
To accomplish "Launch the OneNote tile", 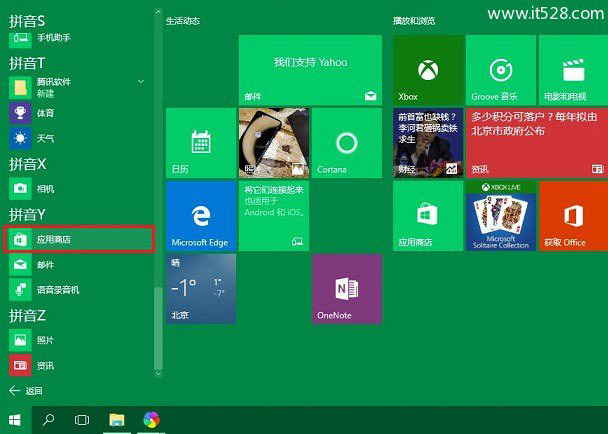I will coord(347,289).
